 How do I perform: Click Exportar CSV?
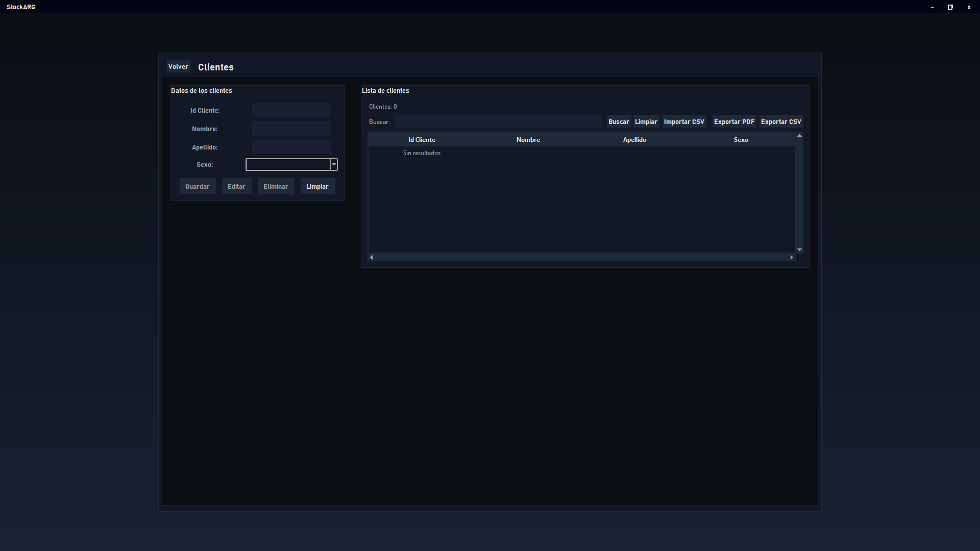780,122
